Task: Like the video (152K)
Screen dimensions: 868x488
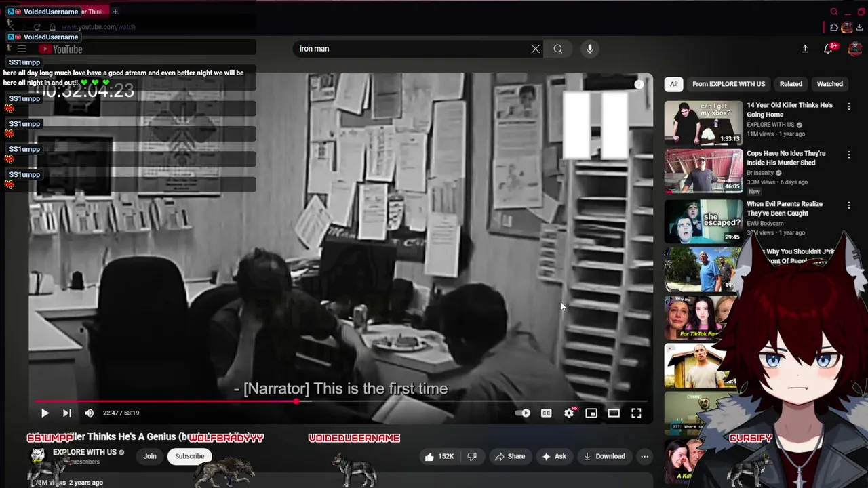Action: coord(439,456)
